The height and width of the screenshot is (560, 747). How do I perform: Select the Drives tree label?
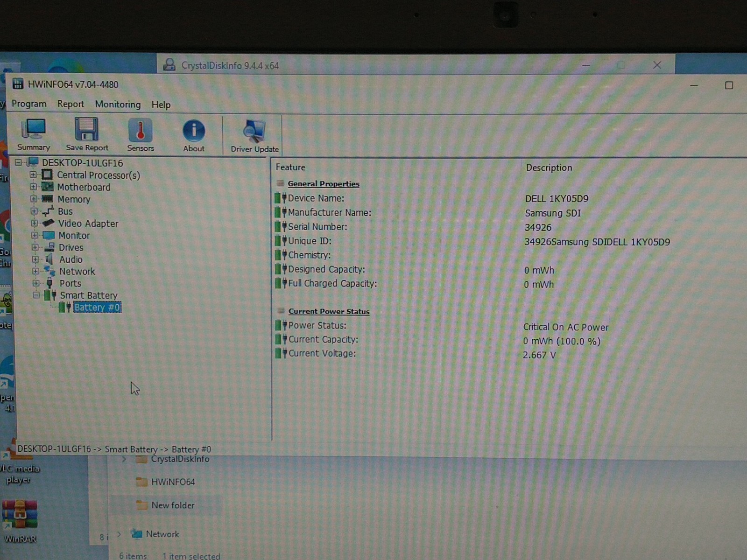(71, 247)
